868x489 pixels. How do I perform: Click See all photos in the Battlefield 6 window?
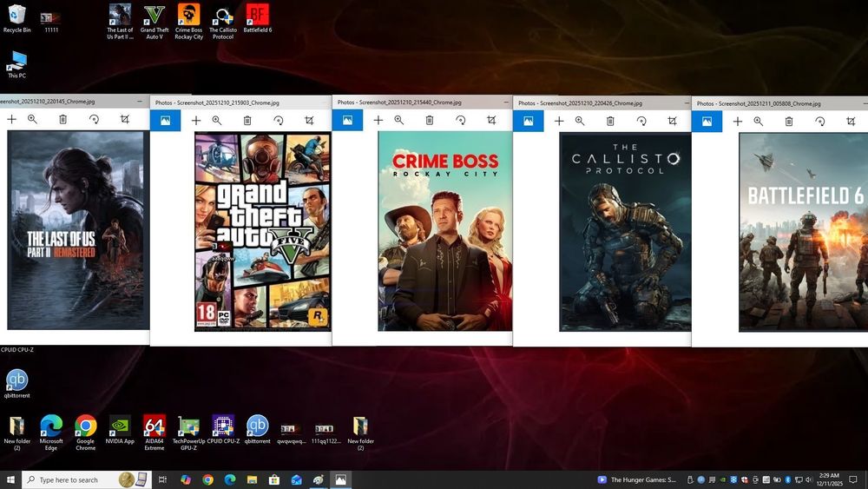(x=707, y=122)
